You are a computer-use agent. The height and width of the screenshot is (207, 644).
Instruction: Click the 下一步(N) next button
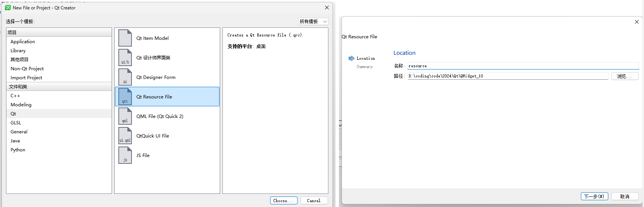[594, 196]
